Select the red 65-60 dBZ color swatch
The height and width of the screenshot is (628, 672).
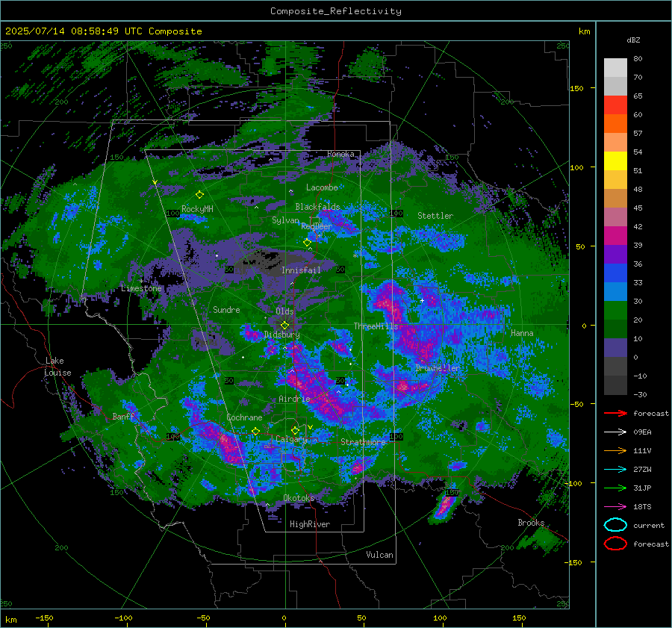(615, 105)
